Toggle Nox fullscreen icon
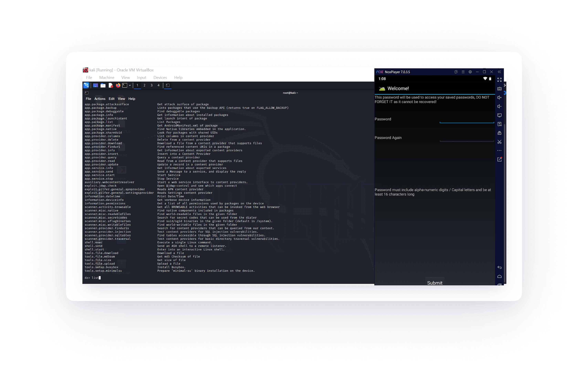This screenshot has height=381, width=588. tap(499, 80)
